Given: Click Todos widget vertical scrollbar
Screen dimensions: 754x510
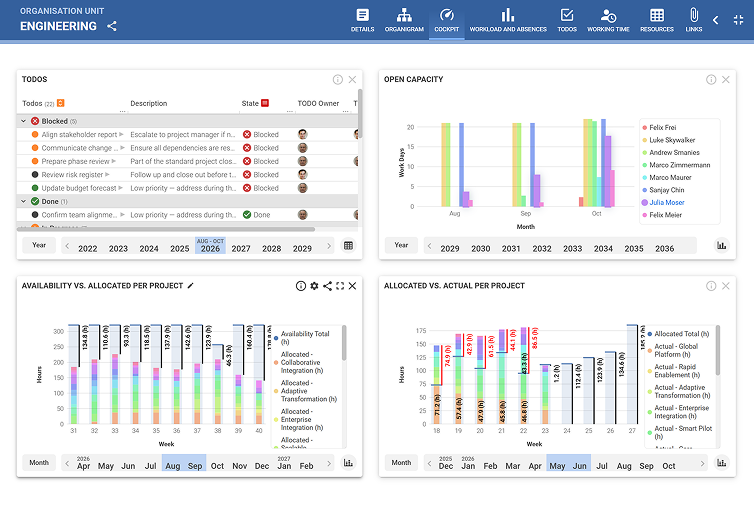Looking at the screenshot, I should click(360, 113).
